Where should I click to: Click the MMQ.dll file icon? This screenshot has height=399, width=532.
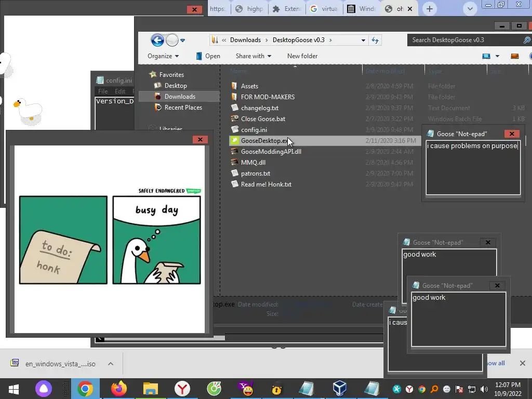[x=234, y=162]
